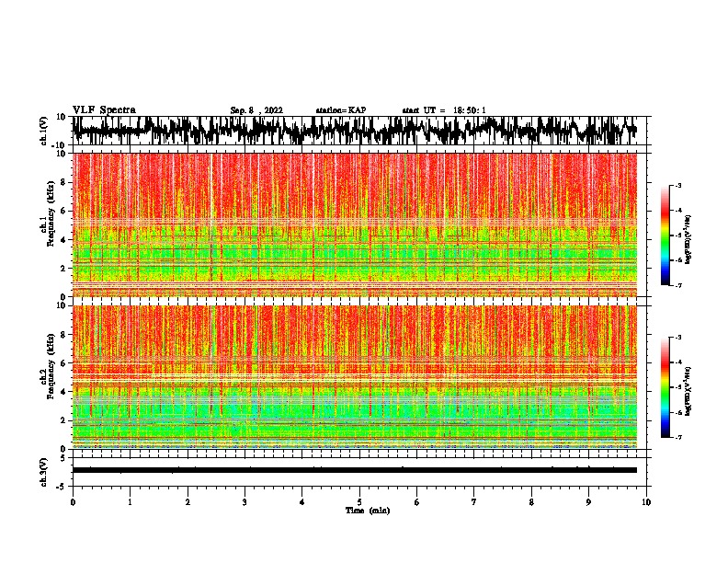Click the '-7' tick on ch.1 colorbar
Image resolution: width=728 pixels, height=563 pixels.
click(678, 285)
